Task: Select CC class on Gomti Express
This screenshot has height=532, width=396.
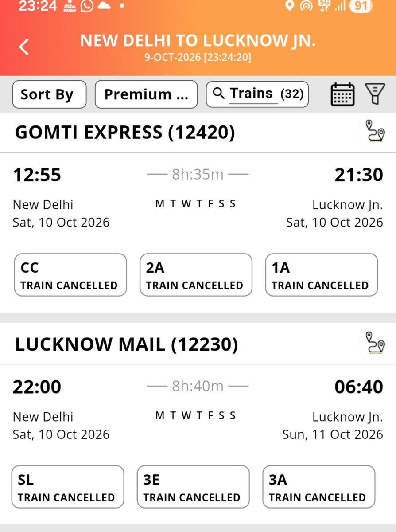Action: [70, 275]
